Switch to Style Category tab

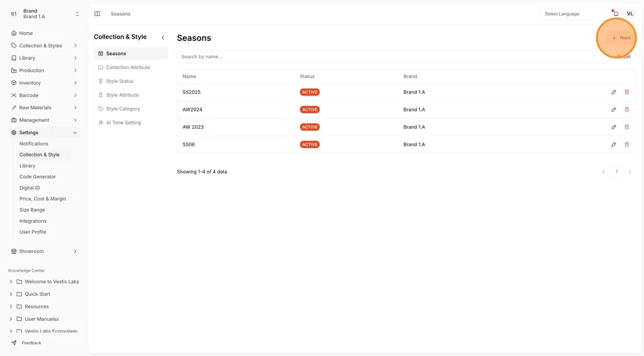click(x=131, y=109)
